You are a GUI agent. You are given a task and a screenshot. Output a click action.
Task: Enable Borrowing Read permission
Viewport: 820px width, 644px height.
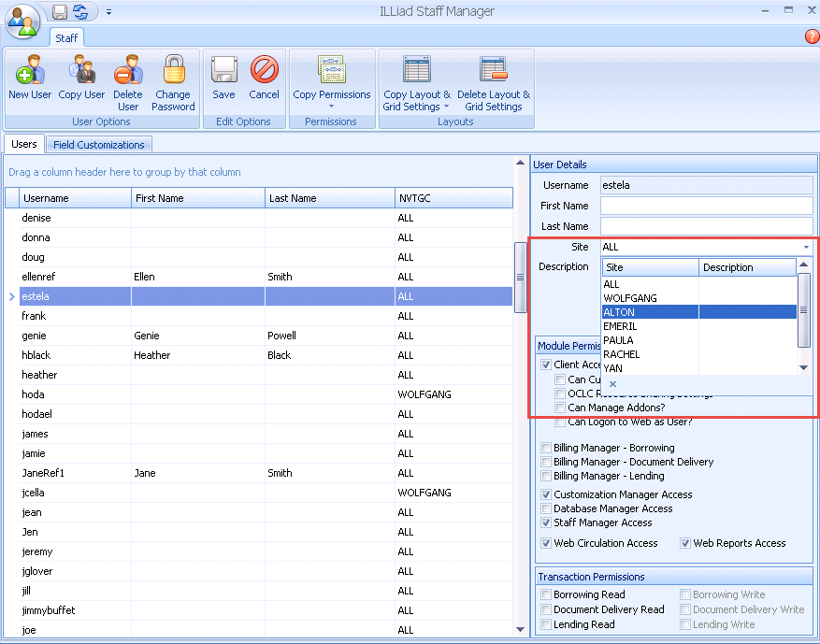[545, 594]
